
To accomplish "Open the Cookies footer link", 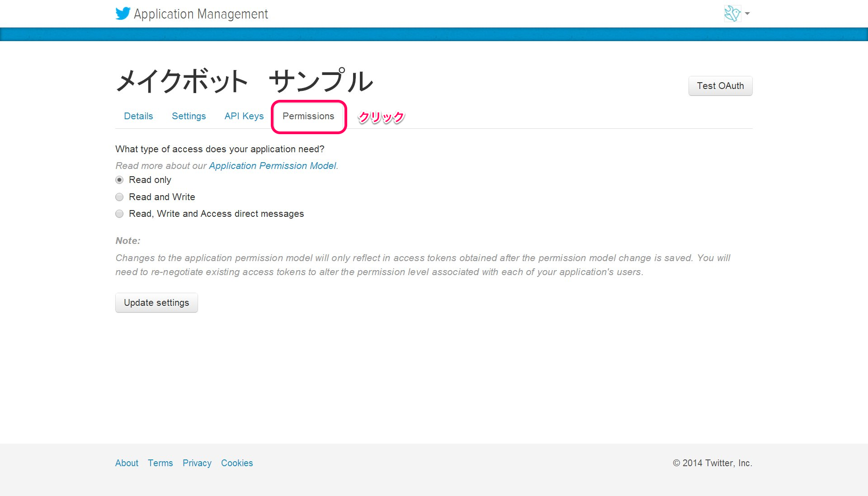I will pyautogui.click(x=237, y=463).
